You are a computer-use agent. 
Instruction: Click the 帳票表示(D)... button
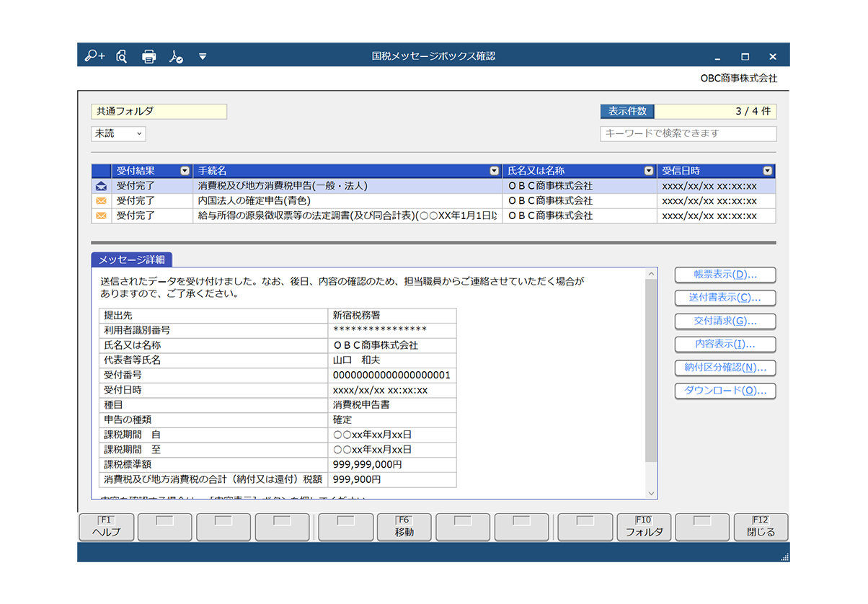pos(725,275)
